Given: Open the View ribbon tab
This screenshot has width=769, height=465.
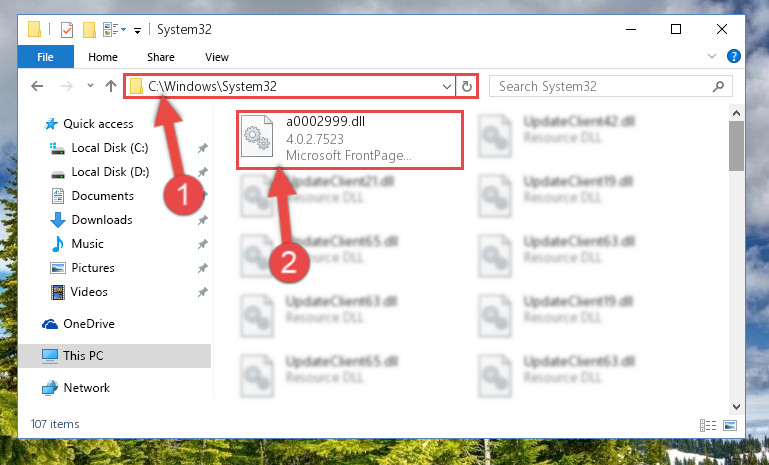Looking at the screenshot, I should tap(217, 57).
